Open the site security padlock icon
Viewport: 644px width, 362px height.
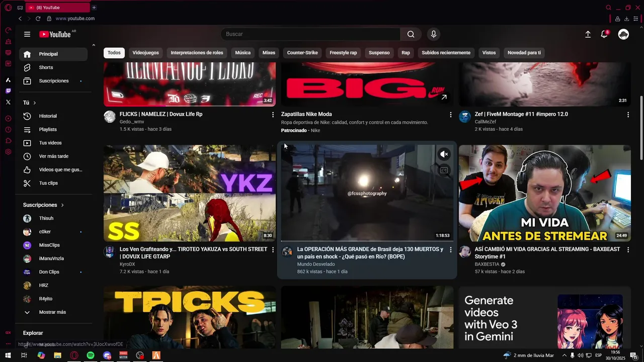point(49,19)
